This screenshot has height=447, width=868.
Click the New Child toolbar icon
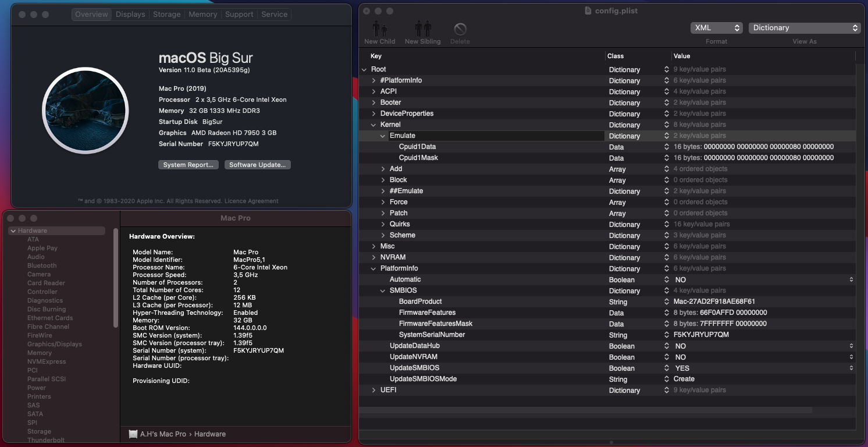click(x=380, y=29)
